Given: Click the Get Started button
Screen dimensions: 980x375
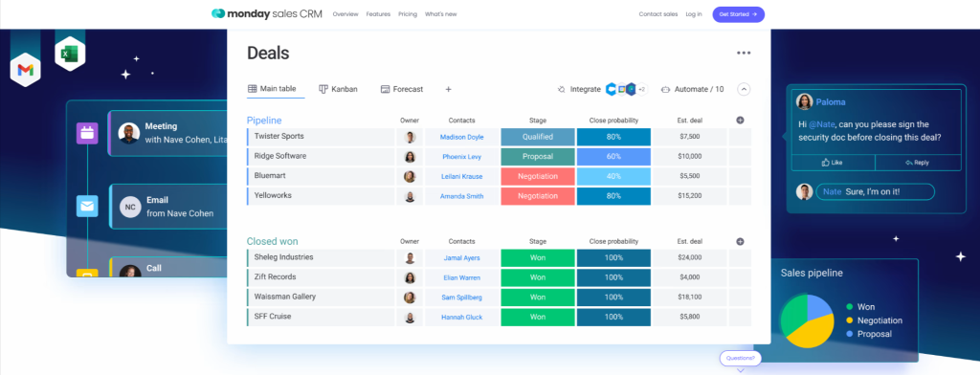Looking at the screenshot, I should click(x=738, y=13).
